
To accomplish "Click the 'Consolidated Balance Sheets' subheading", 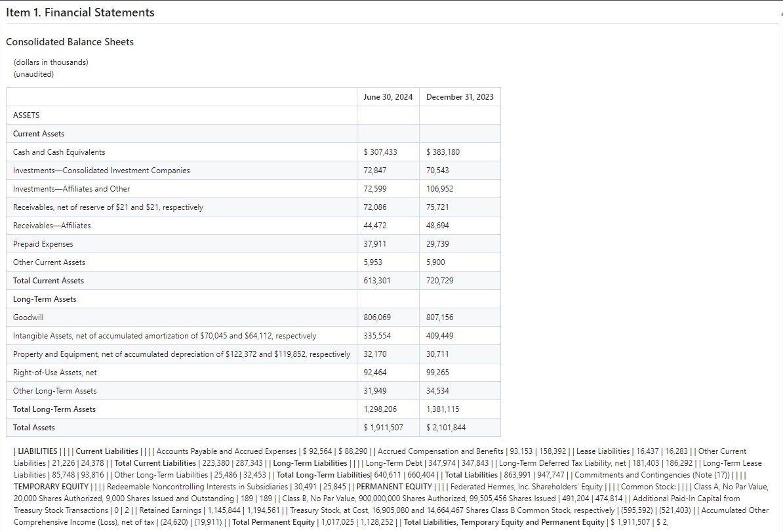I will point(70,42).
